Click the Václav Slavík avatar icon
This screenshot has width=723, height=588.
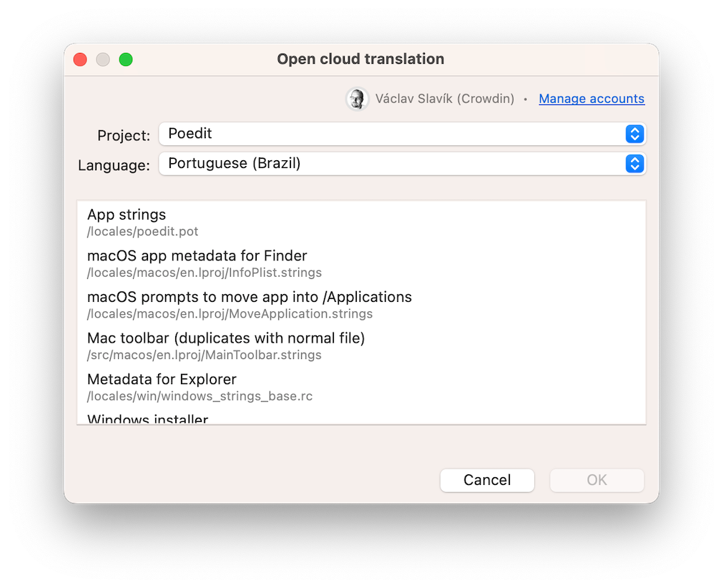coord(357,99)
